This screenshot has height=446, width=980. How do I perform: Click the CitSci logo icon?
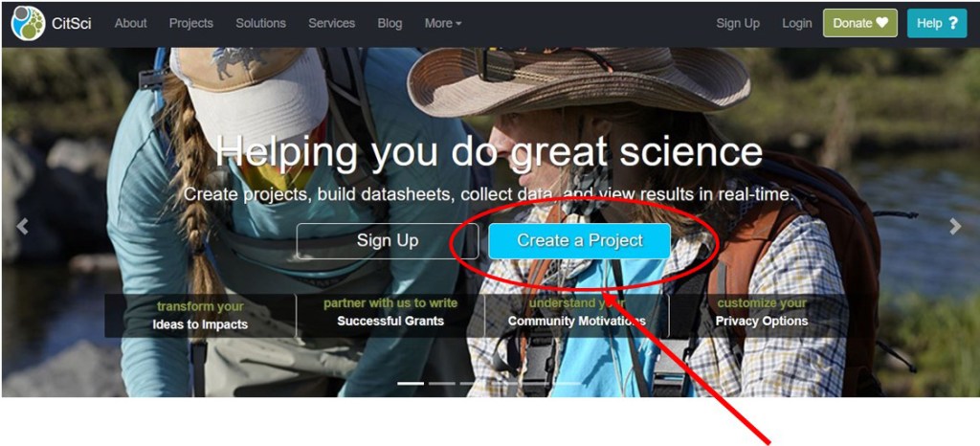tap(28, 23)
